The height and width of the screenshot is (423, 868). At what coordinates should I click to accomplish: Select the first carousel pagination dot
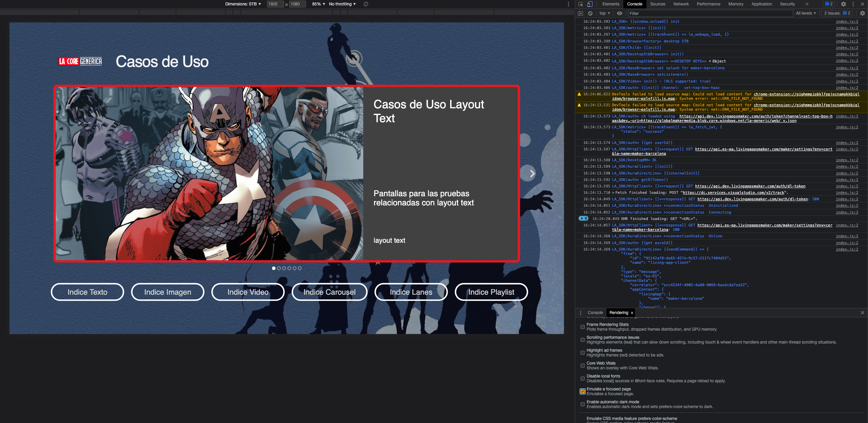click(x=274, y=268)
